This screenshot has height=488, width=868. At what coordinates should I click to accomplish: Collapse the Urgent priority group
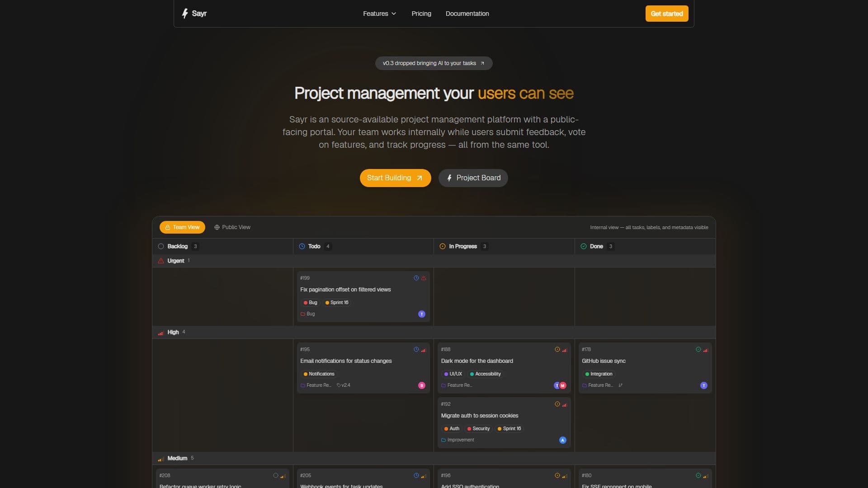(x=434, y=261)
